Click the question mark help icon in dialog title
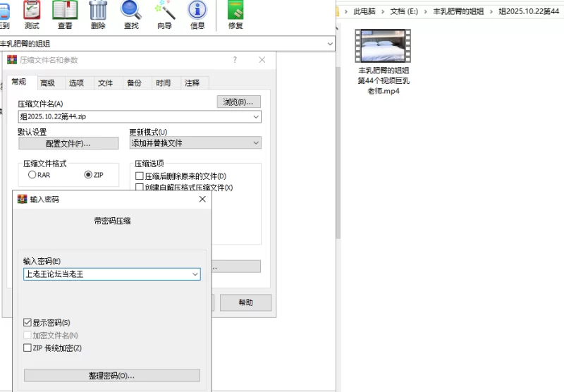This screenshot has width=564, height=392. click(x=235, y=60)
